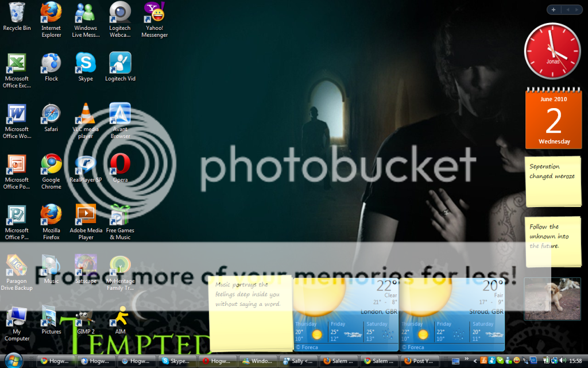Click the 15:58 taskbar clock

pos(575,361)
